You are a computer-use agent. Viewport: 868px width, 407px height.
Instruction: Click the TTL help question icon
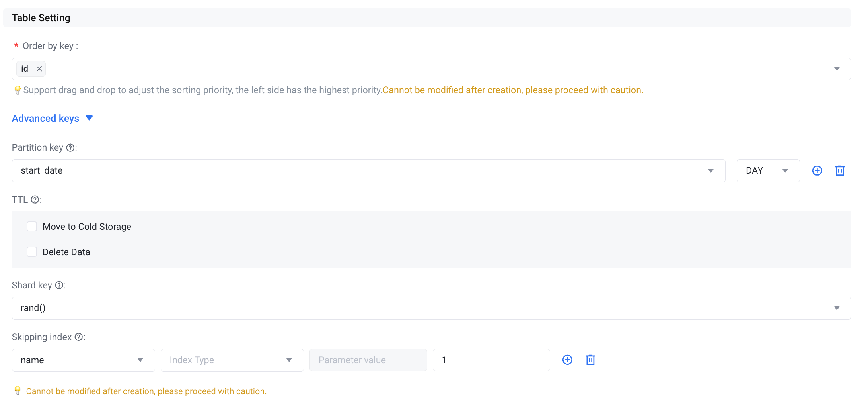tap(35, 200)
